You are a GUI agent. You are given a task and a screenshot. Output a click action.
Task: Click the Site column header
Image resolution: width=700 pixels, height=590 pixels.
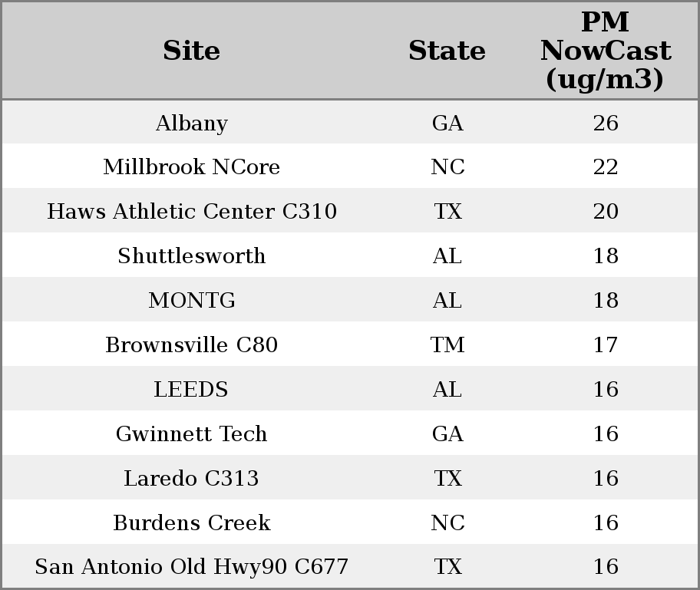pos(192,51)
